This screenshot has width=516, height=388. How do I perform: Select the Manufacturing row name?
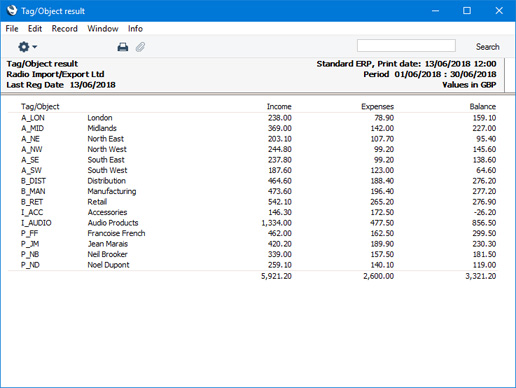click(112, 191)
